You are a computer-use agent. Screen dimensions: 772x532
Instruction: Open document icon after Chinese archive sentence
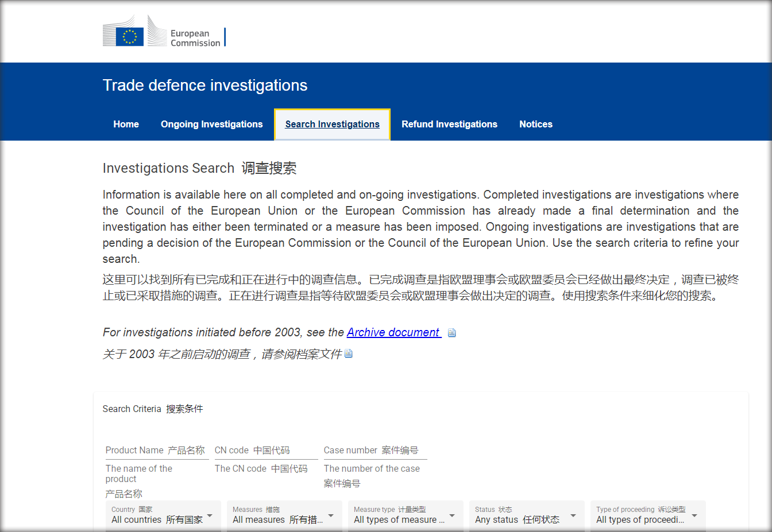349,354
